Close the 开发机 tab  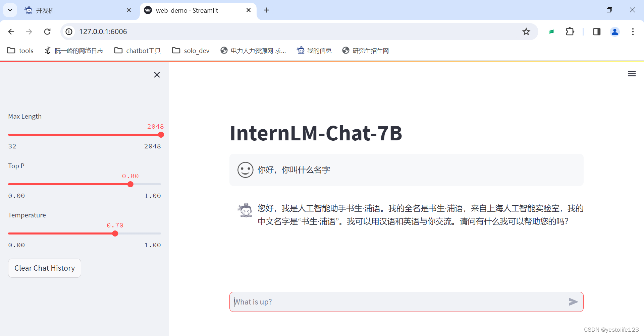[129, 10]
